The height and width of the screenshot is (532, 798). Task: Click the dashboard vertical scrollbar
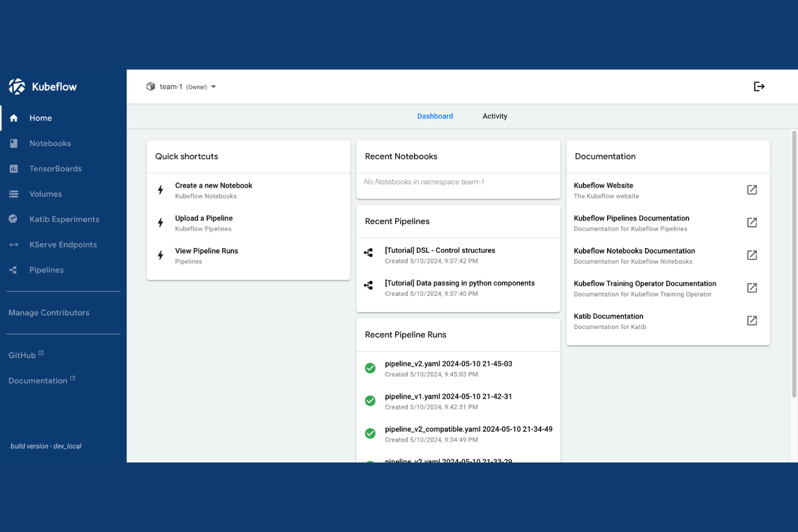pos(794,264)
